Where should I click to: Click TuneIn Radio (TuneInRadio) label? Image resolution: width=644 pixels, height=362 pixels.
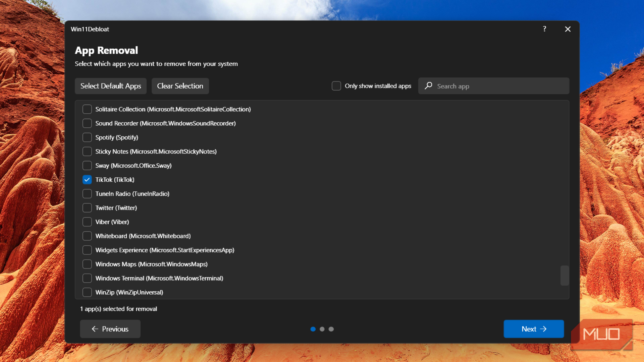point(132,194)
